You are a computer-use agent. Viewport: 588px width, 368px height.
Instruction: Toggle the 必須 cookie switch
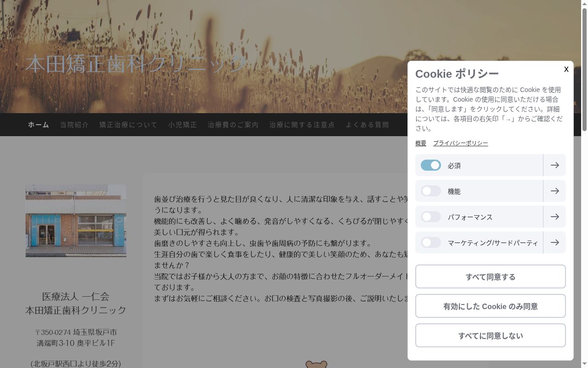pyautogui.click(x=431, y=165)
